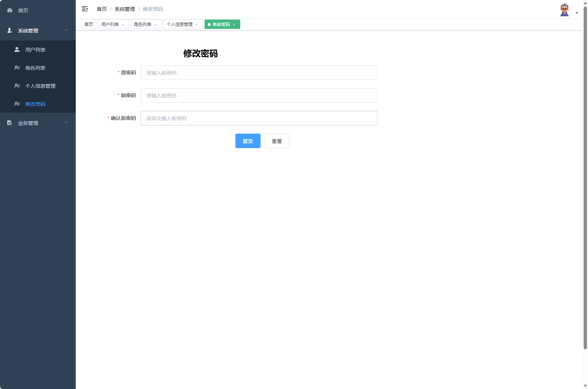Click the document icon beside 业务管理

coord(9,123)
